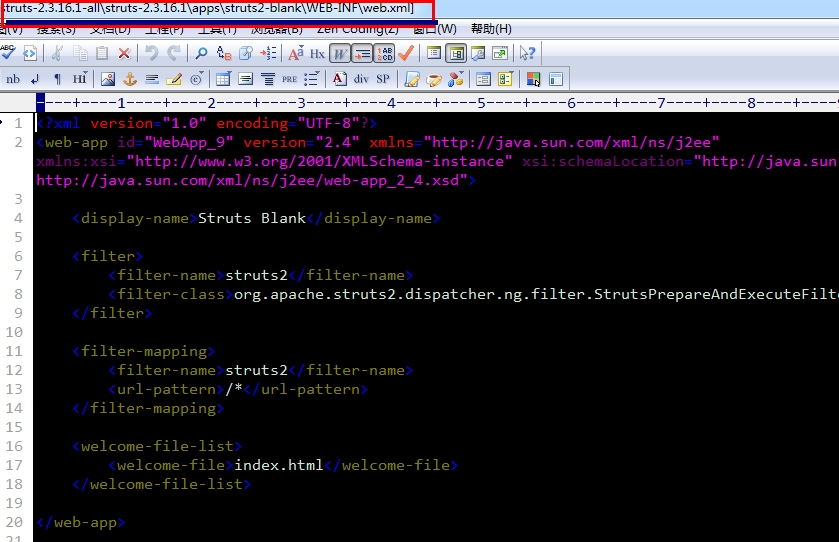Insert a horizontal rule icon
This screenshot has width=839, height=542.
coord(152,79)
